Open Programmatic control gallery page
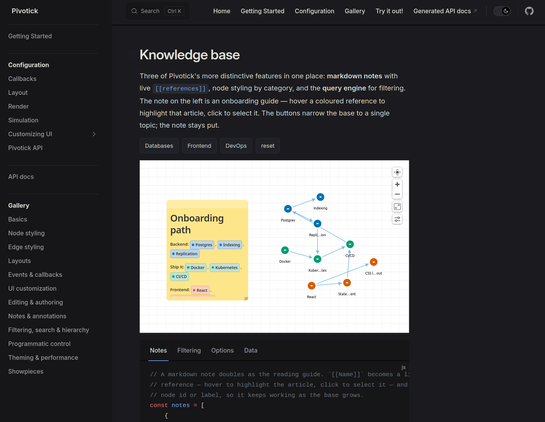 (x=39, y=344)
